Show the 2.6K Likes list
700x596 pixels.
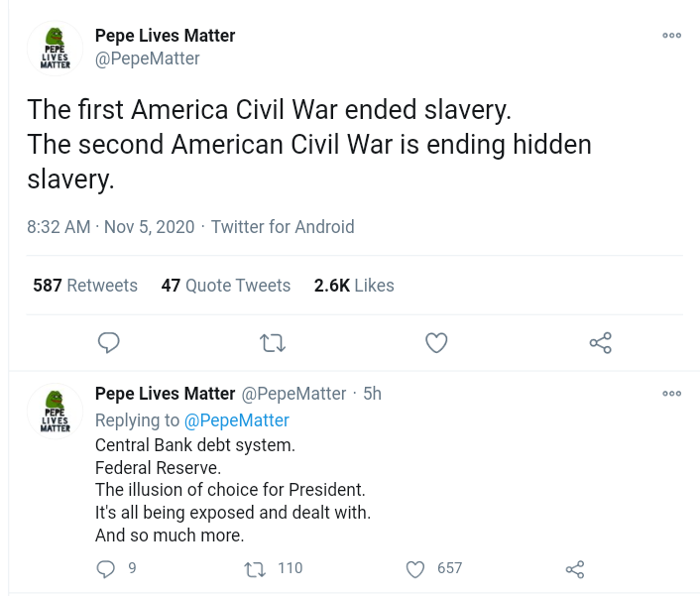[x=354, y=286]
